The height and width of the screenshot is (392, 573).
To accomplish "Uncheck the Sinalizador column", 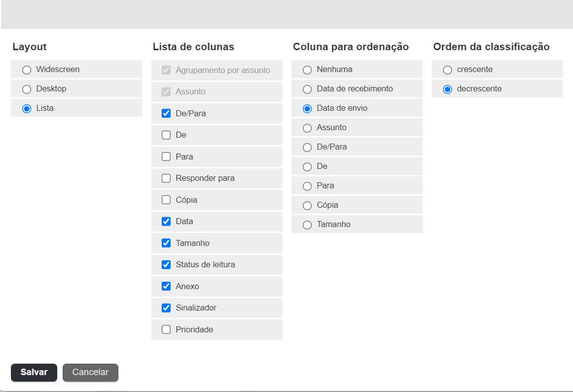I will tap(166, 308).
